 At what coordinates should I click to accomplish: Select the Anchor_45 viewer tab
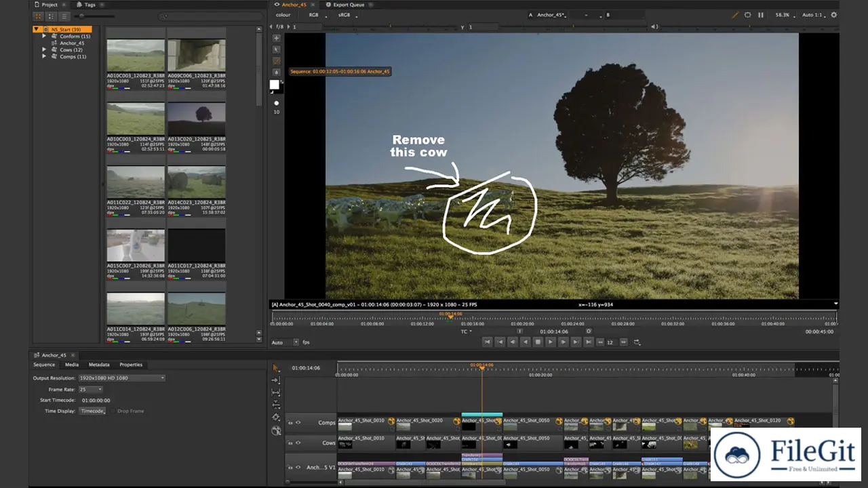[x=294, y=5]
